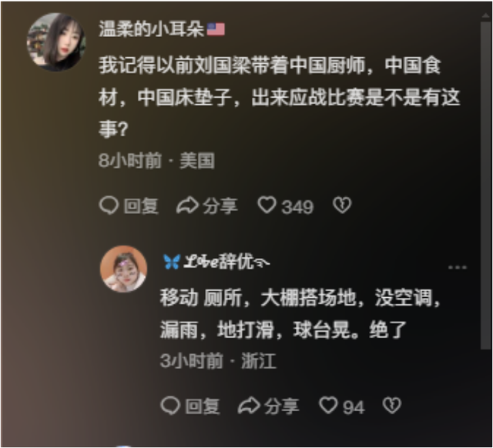493x448 pixels.
Task: Visit profile via username 温柔的小耳朵
Action: click(x=152, y=29)
